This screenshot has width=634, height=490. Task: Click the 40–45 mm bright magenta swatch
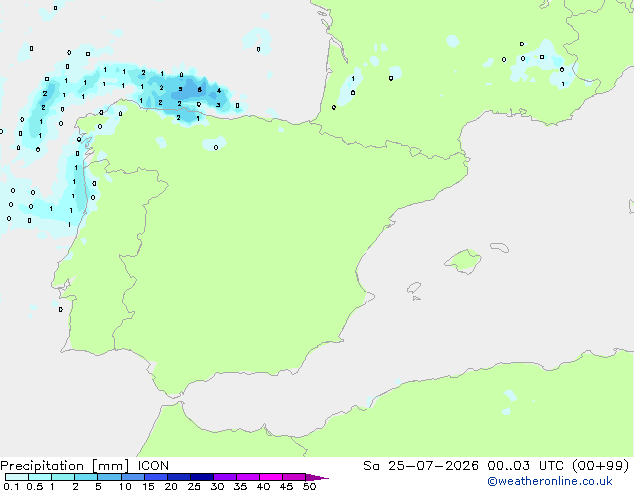point(271,477)
